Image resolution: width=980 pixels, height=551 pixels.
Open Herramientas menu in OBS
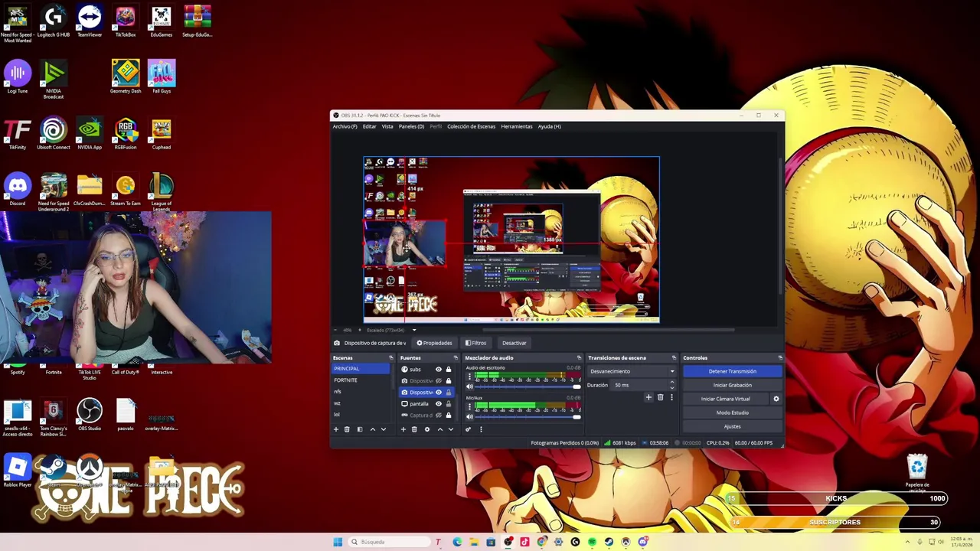pos(517,126)
